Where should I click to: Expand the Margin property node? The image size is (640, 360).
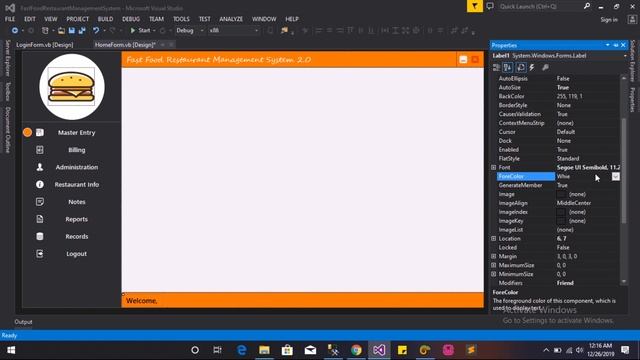click(x=493, y=256)
